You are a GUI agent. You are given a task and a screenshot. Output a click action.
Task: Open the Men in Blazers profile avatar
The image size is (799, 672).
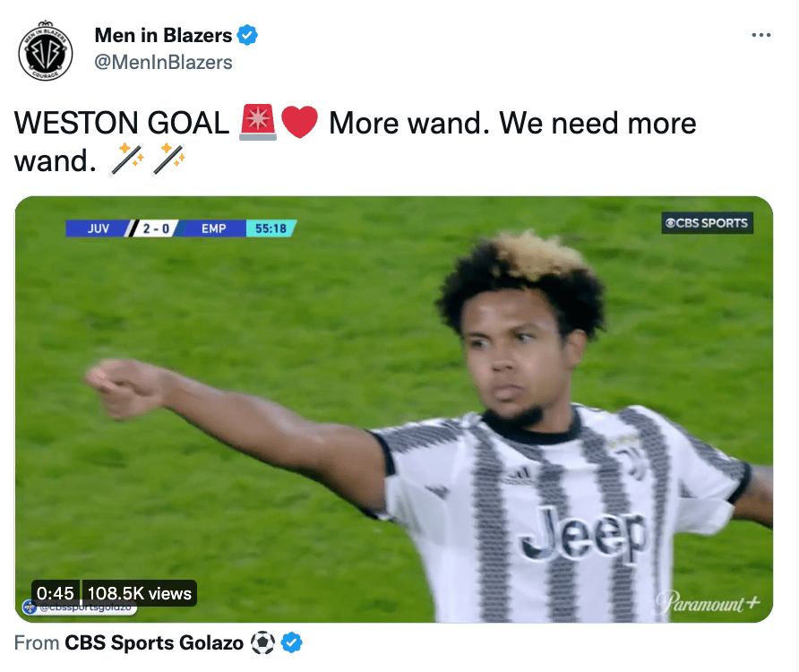46,51
